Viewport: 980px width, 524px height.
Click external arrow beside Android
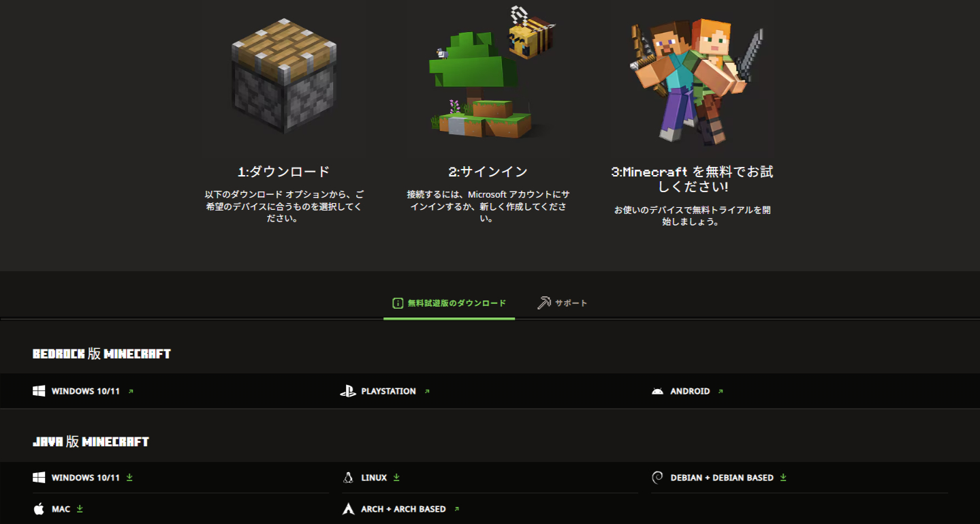721,391
